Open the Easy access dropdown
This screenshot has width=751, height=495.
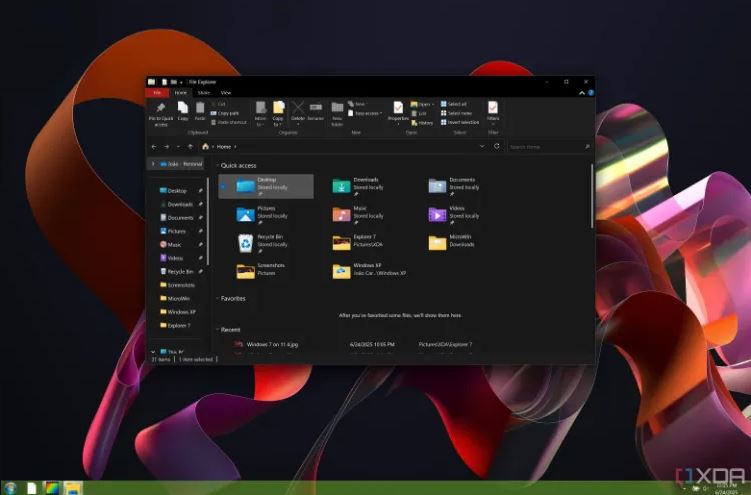point(365,113)
